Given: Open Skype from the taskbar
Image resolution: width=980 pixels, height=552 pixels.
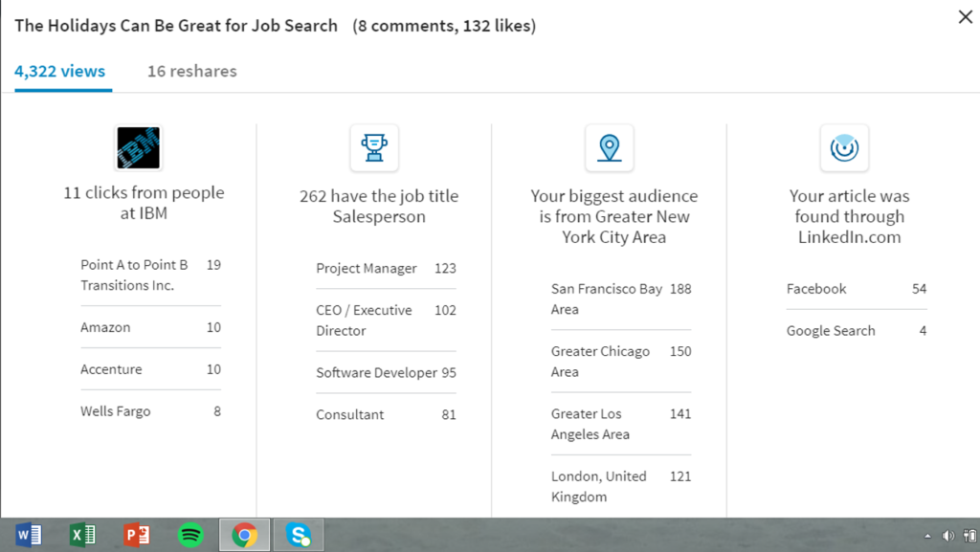Looking at the screenshot, I should 299,535.
